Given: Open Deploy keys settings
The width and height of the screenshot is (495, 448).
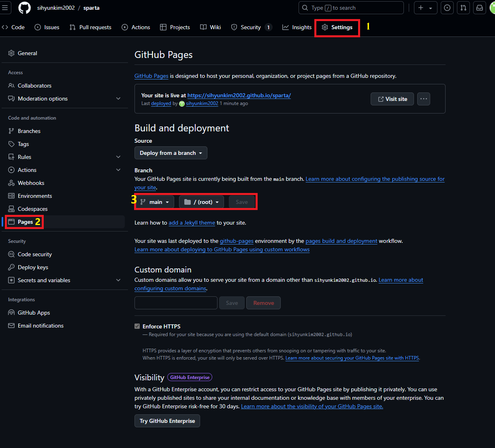Looking at the screenshot, I should tap(65, 267).
